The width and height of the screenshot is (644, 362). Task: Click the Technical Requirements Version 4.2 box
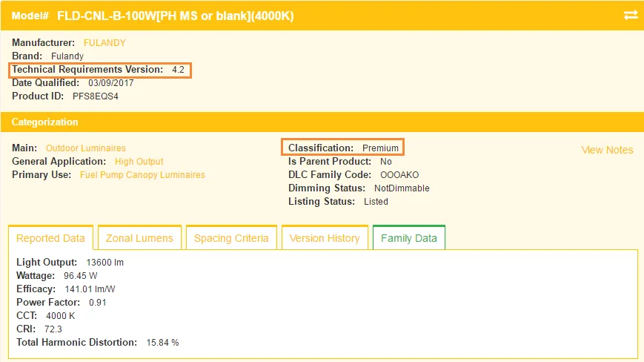[100, 70]
